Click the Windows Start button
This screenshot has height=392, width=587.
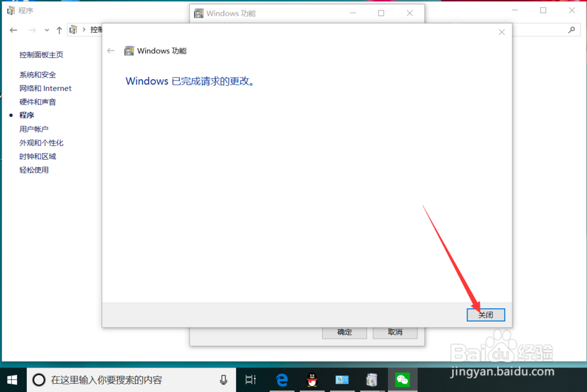[x=12, y=380]
